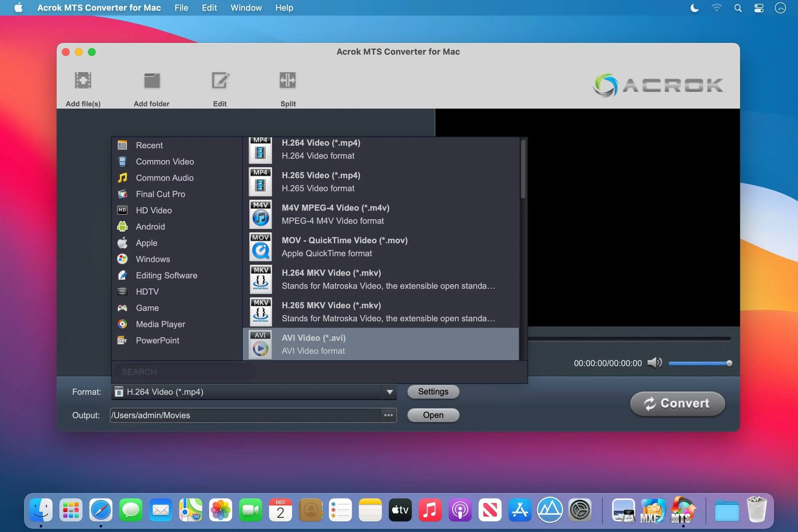Choose the Android category

(x=150, y=227)
